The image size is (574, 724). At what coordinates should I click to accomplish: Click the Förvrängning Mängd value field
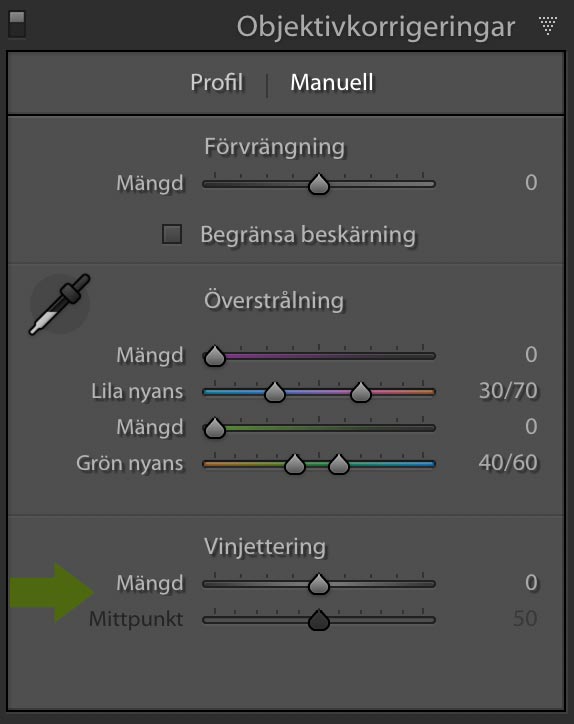531,182
